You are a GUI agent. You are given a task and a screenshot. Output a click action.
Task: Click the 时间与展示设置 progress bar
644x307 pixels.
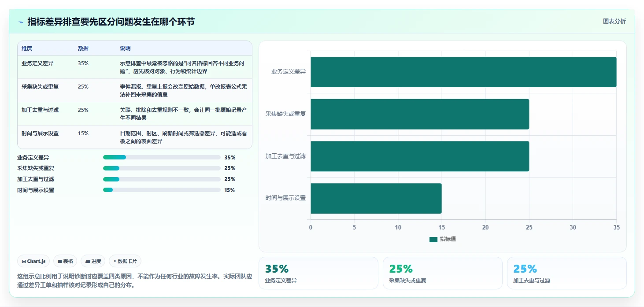162,190
